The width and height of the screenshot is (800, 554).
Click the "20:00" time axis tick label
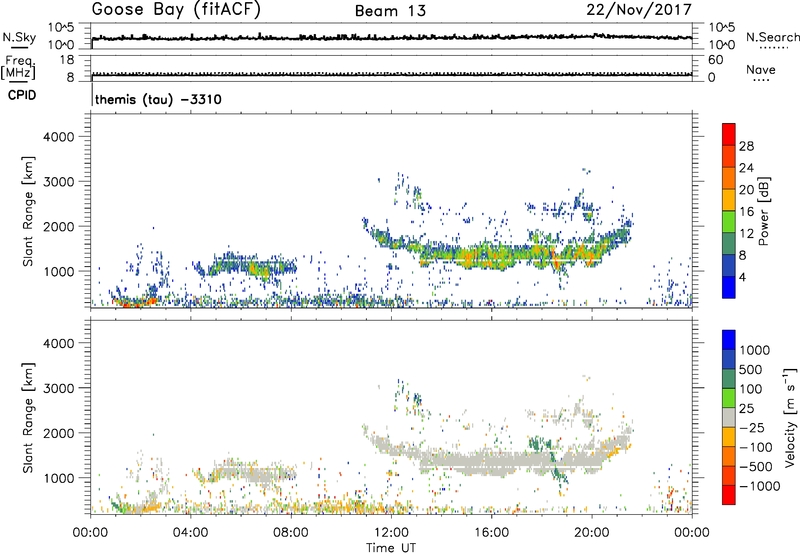(592, 533)
